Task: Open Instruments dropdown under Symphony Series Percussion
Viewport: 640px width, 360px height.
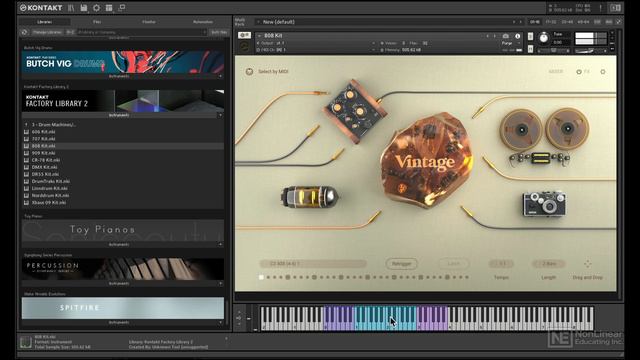Action: pyautogui.click(x=122, y=283)
